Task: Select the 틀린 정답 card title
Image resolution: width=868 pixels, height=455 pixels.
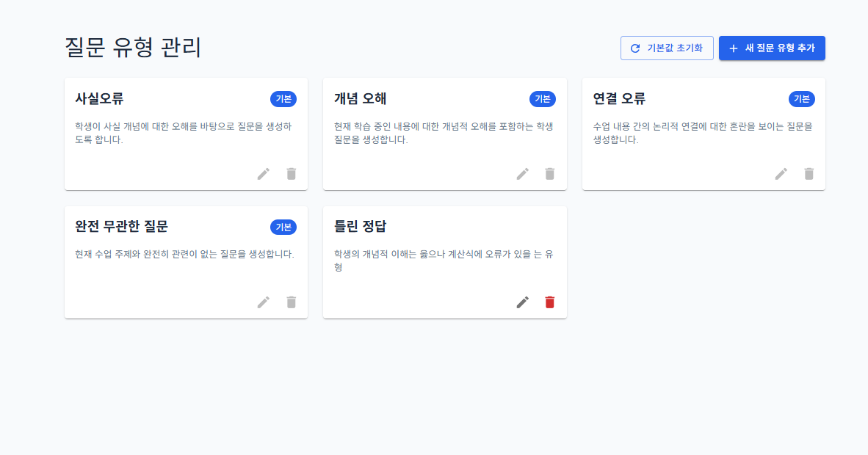Action: pyautogui.click(x=361, y=227)
